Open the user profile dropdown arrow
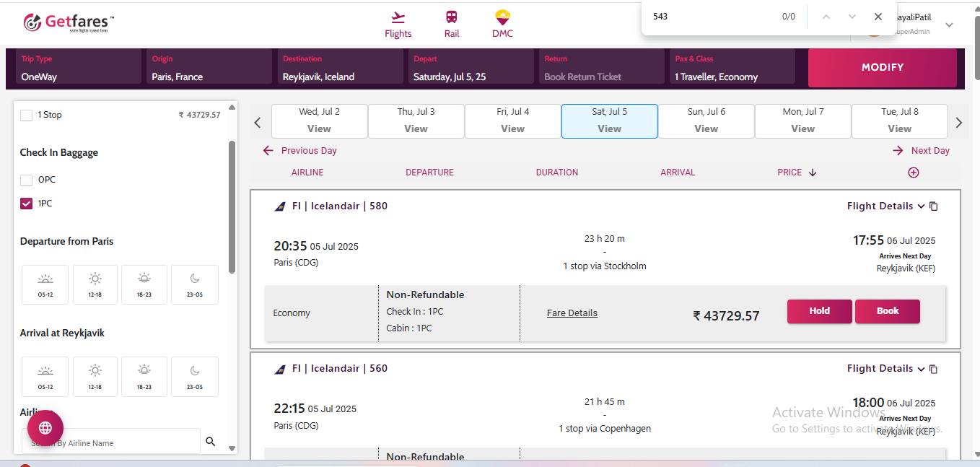Image resolution: width=980 pixels, height=467 pixels. pos(949,25)
